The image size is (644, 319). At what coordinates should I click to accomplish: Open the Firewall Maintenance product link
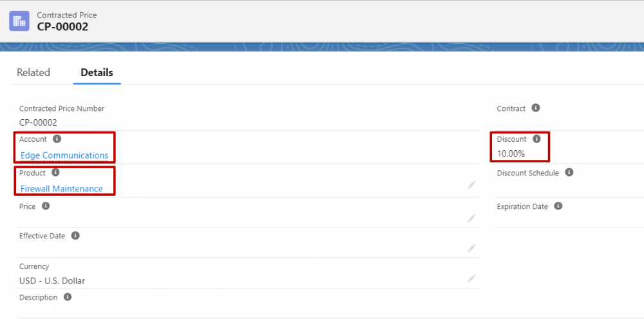[62, 189]
